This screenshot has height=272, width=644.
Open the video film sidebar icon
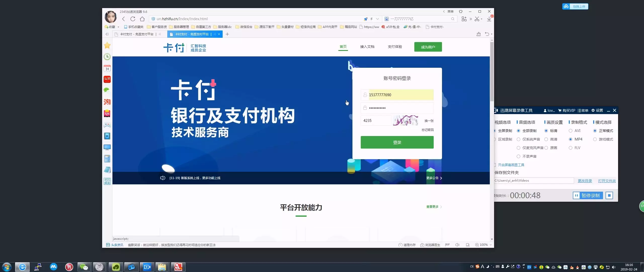coord(107,136)
